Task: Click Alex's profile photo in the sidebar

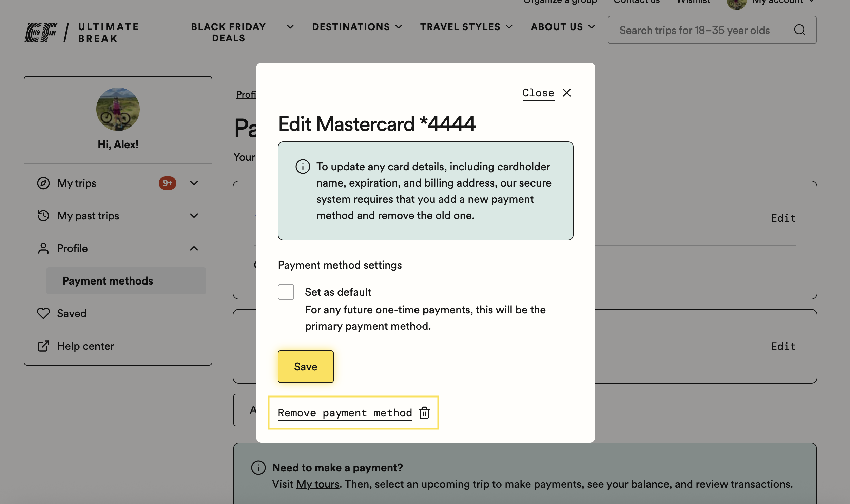Action: [x=118, y=109]
